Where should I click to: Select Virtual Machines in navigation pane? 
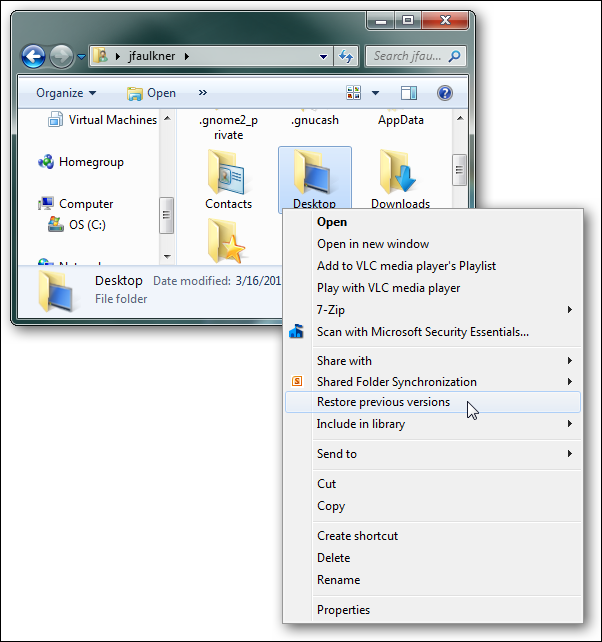102,120
